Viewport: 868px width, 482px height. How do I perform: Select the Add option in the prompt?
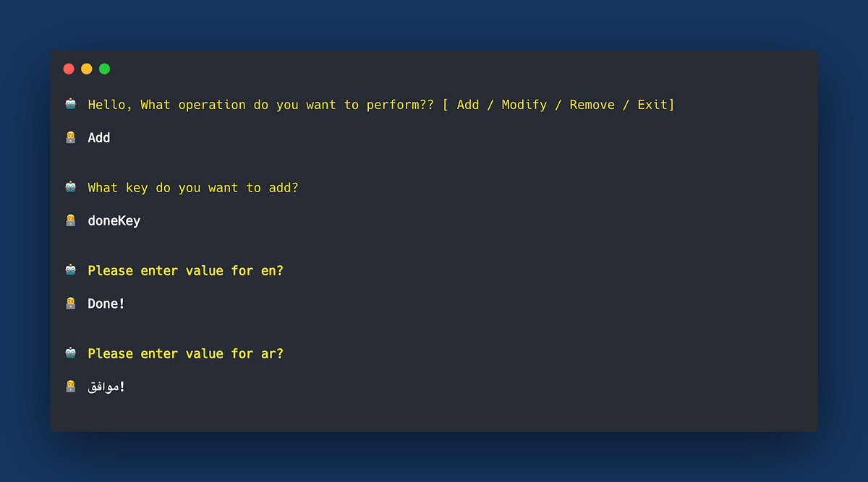tap(467, 104)
